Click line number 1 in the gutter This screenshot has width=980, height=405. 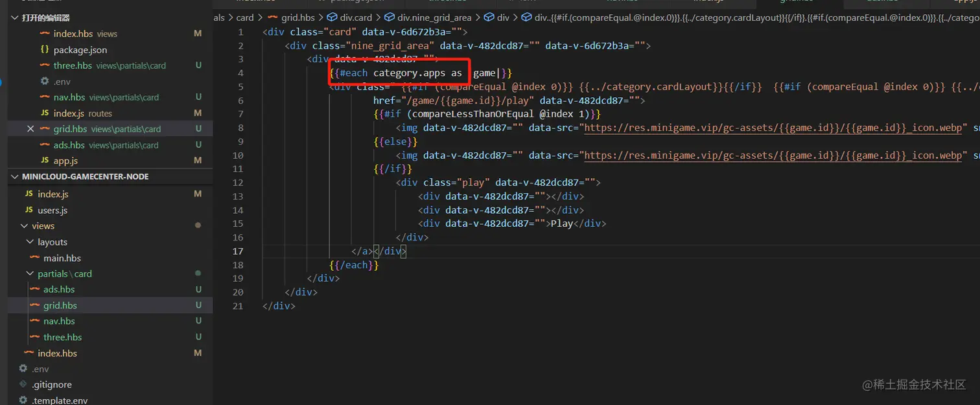coord(241,32)
